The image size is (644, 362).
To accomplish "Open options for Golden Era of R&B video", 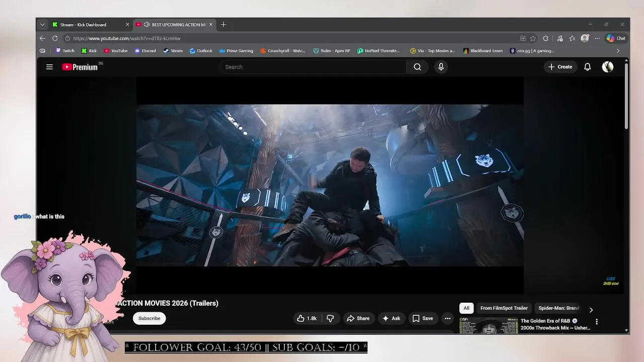I will pos(597,322).
